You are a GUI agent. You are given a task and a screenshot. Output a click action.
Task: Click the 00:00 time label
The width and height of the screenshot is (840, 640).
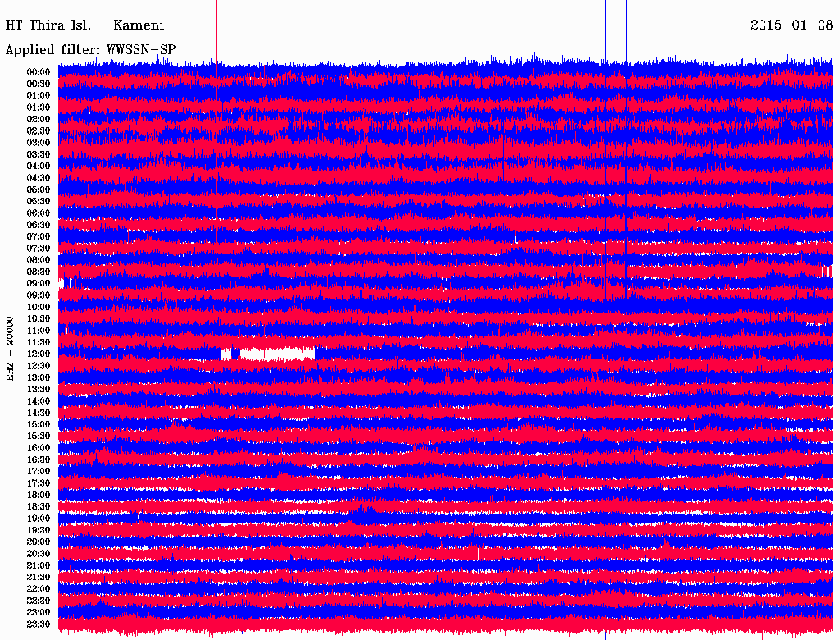click(39, 72)
